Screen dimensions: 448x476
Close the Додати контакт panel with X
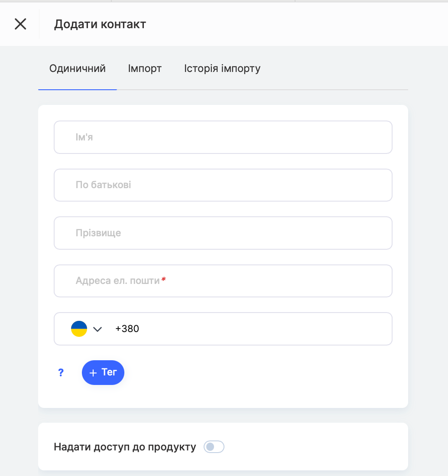coord(20,24)
